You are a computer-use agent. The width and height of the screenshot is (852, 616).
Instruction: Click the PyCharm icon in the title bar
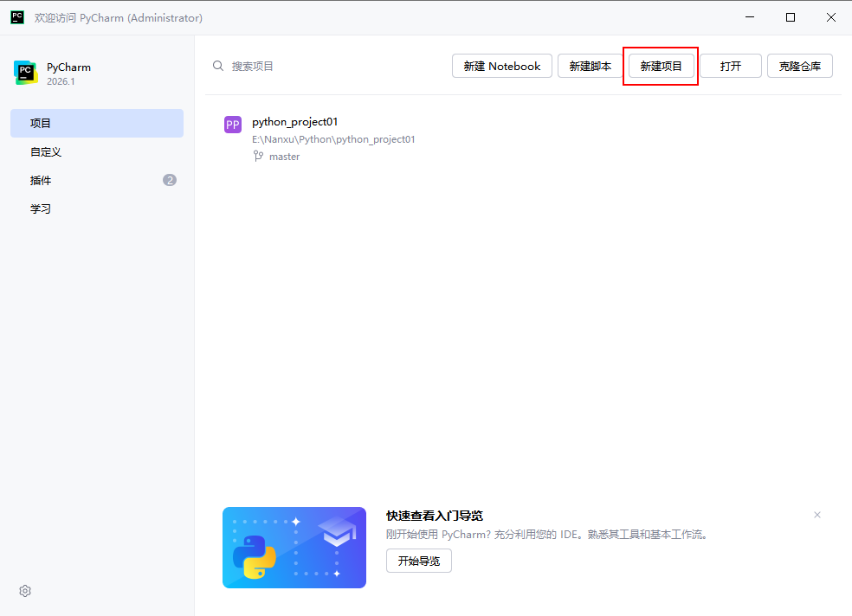17,17
